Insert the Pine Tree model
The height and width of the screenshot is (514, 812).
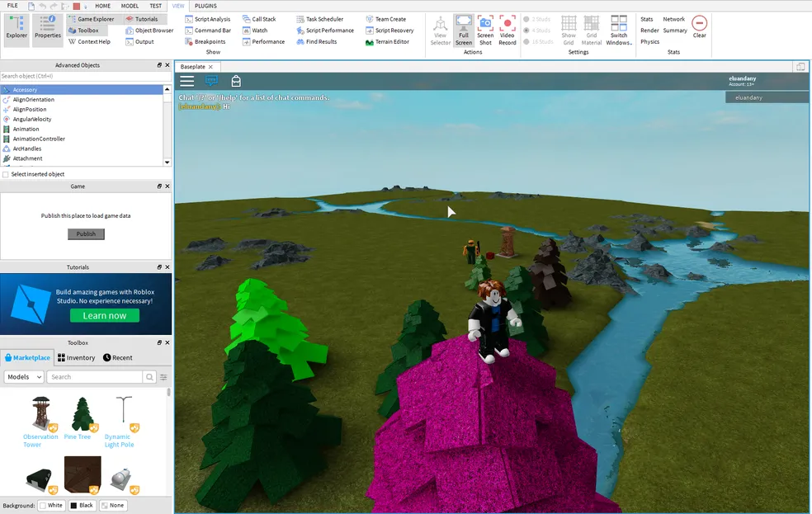tap(82, 418)
